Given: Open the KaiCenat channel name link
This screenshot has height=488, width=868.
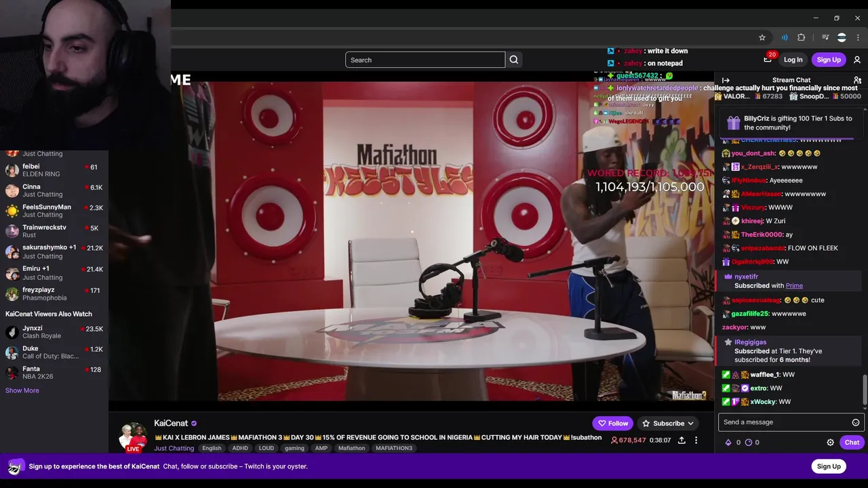Looking at the screenshot, I should [171, 424].
